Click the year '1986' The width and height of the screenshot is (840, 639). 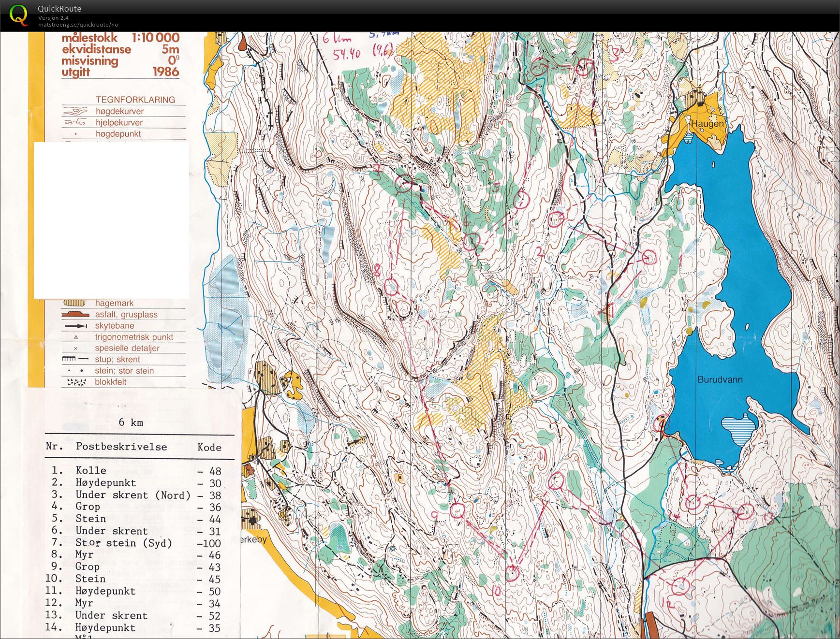click(x=166, y=72)
